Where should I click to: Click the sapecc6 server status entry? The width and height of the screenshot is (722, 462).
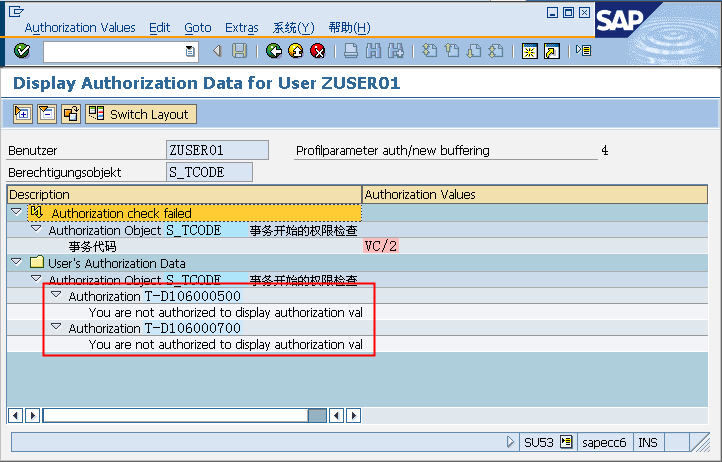click(604, 443)
